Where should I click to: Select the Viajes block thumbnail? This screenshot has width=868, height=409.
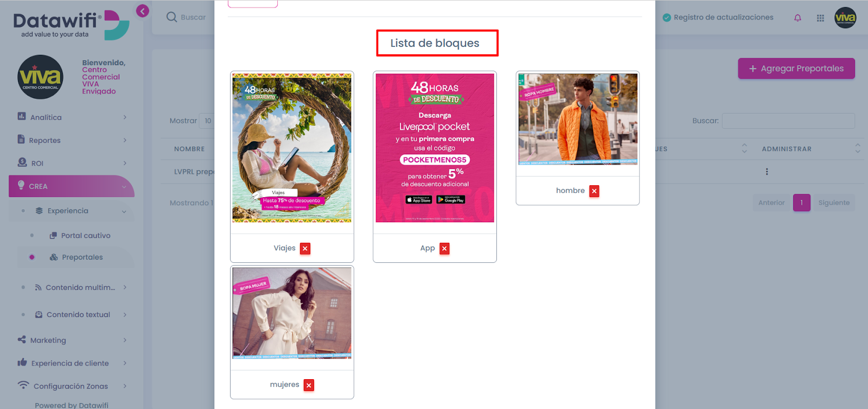click(x=292, y=148)
